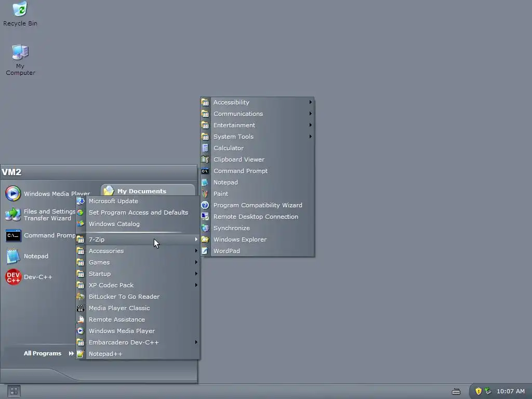Click the BitLocker To Go Reader icon
Image resolution: width=532 pixels, height=399 pixels.
[81, 297]
